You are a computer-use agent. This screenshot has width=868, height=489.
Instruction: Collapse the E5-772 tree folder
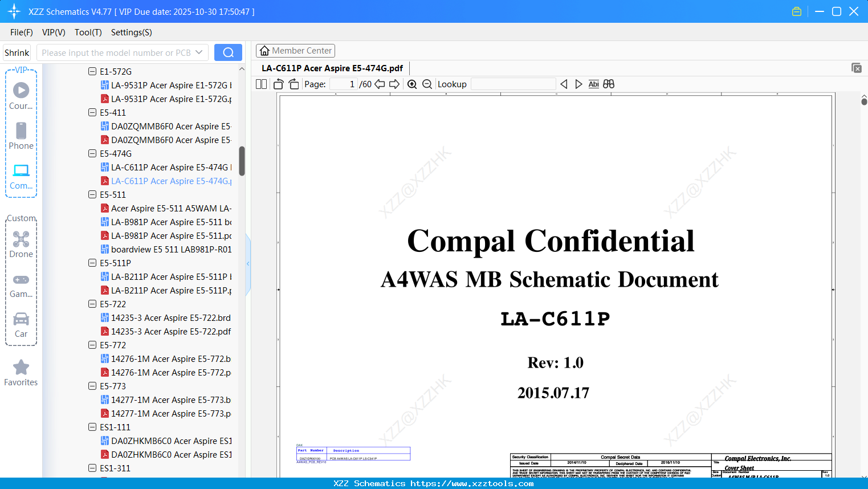pyautogui.click(x=92, y=345)
